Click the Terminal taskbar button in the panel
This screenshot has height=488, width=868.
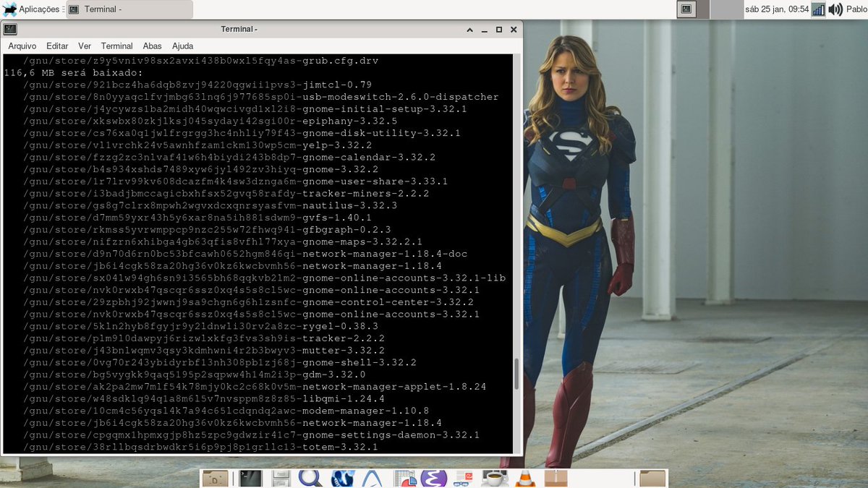point(129,9)
